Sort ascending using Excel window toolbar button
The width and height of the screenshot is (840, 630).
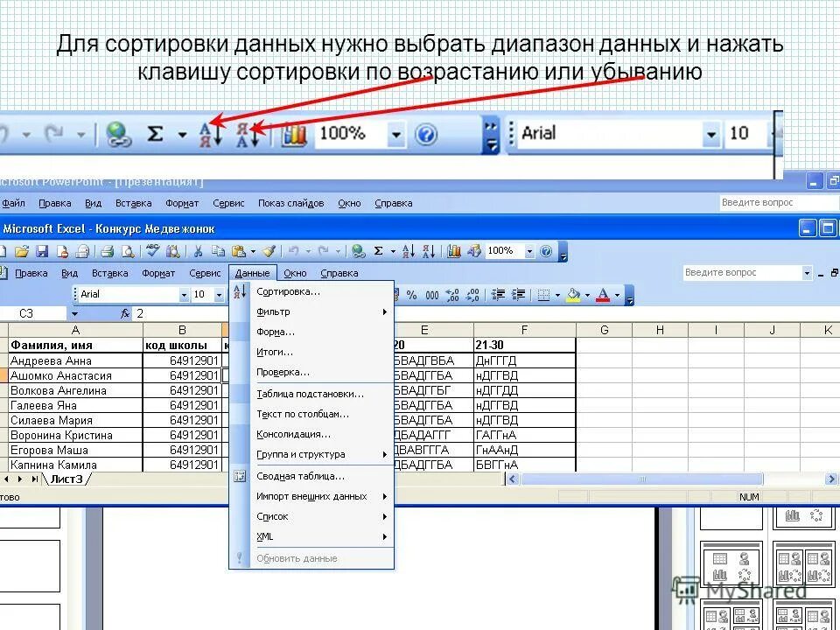(409, 251)
